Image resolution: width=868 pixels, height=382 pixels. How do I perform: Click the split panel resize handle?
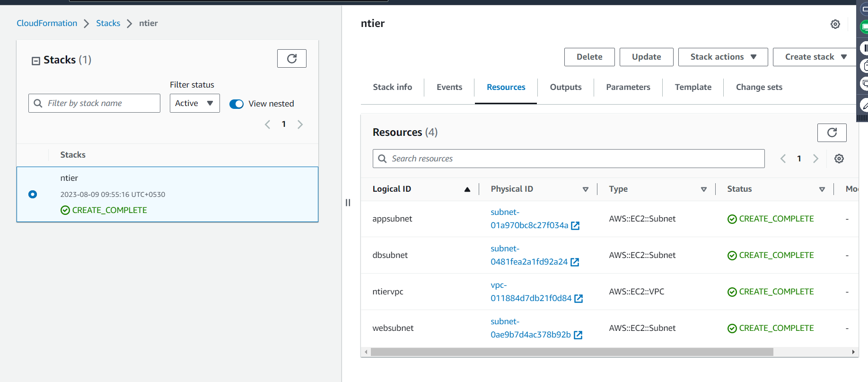(348, 203)
